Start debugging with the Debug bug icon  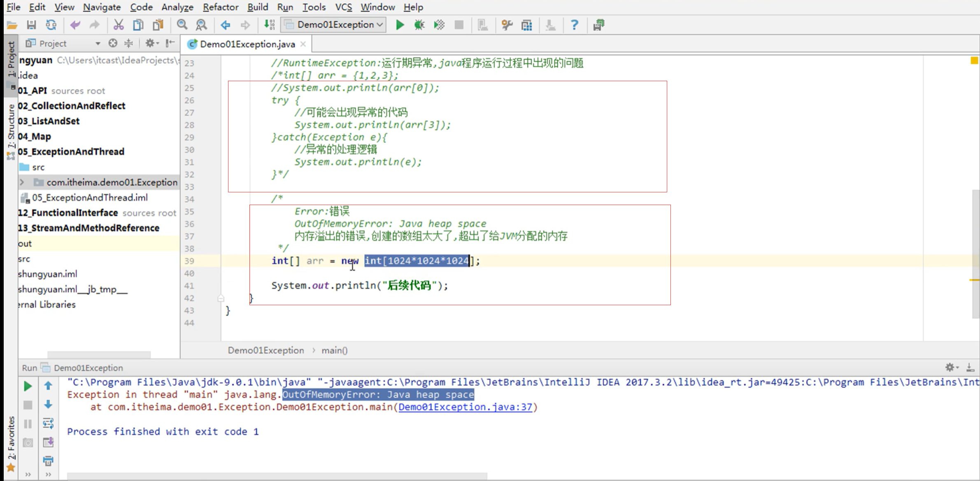click(x=419, y=25)
